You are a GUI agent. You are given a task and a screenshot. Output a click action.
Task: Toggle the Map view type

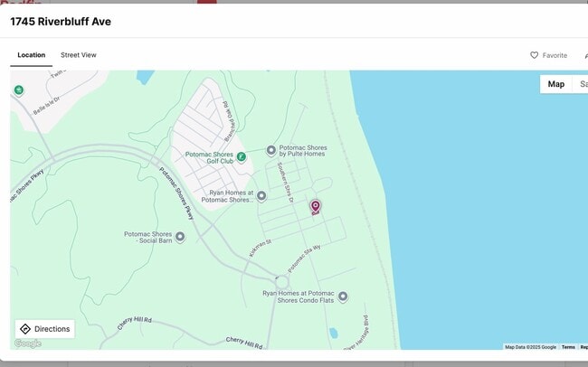[x=555, y=84]
